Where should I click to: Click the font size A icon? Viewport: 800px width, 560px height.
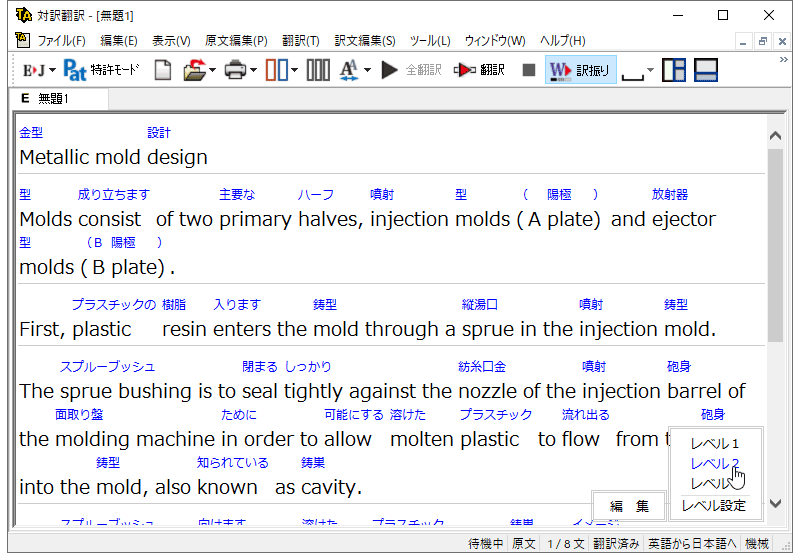(349, 70)
